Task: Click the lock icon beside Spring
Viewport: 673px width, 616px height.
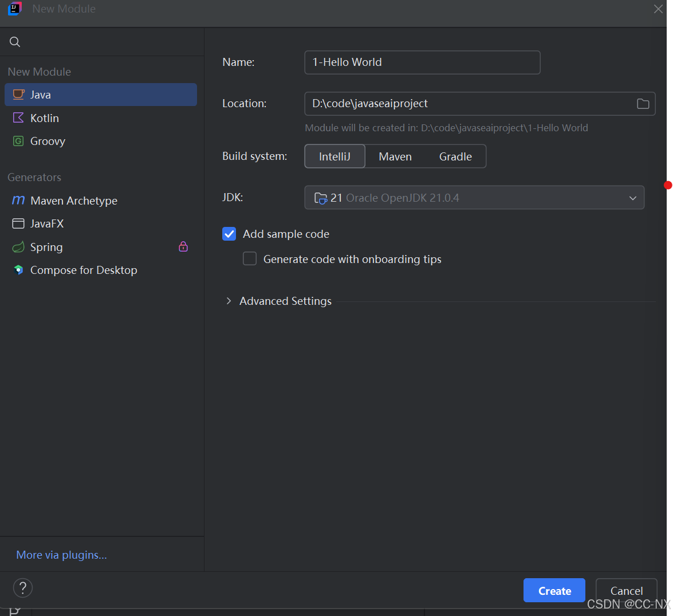Action: point(183,246)
